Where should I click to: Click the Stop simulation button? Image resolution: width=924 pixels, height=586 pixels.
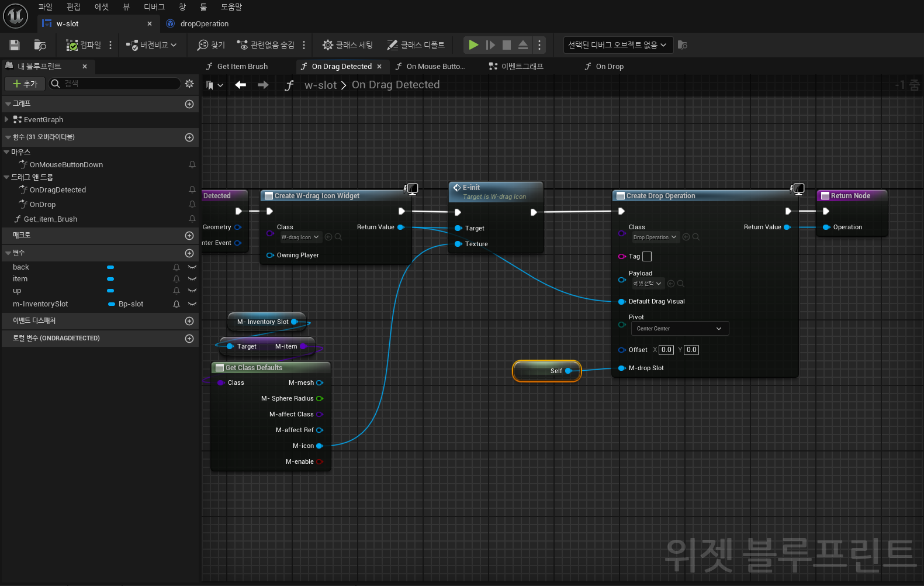tap(507, 45)
